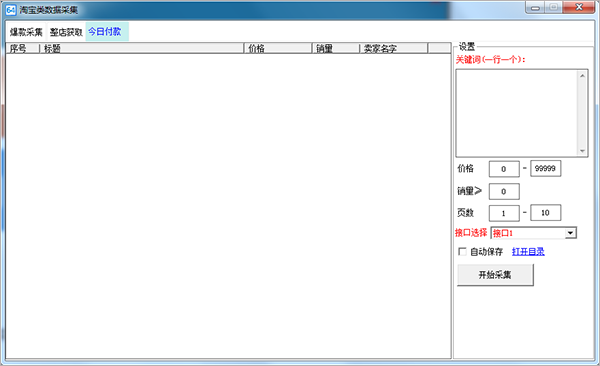Click the 销量 minimum sales field
This screenshot has height=366, width=600.
coord(504,191)
